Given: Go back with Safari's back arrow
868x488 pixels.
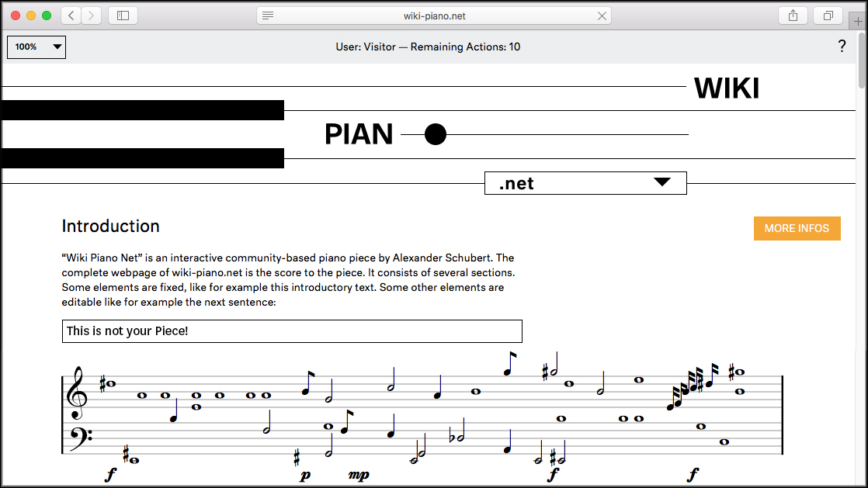Looking at the screenshot, I should pyautogui.click(x=71, y=16).
